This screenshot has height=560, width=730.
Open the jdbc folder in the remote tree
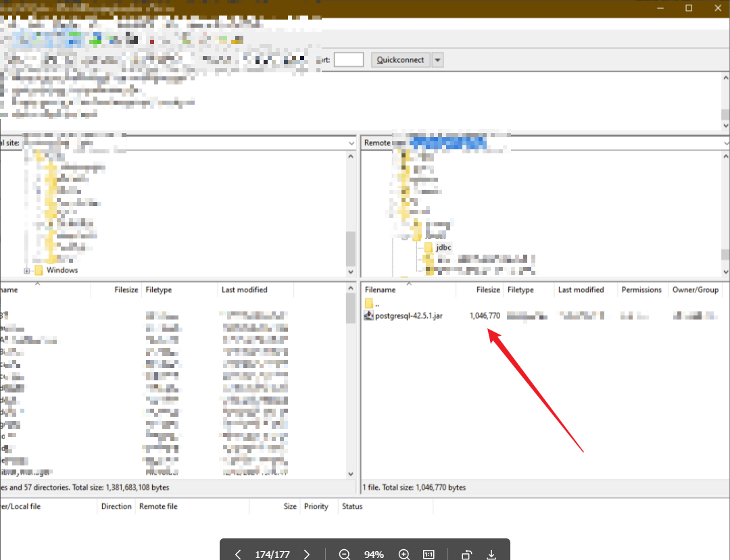click(x=443, y=247)
